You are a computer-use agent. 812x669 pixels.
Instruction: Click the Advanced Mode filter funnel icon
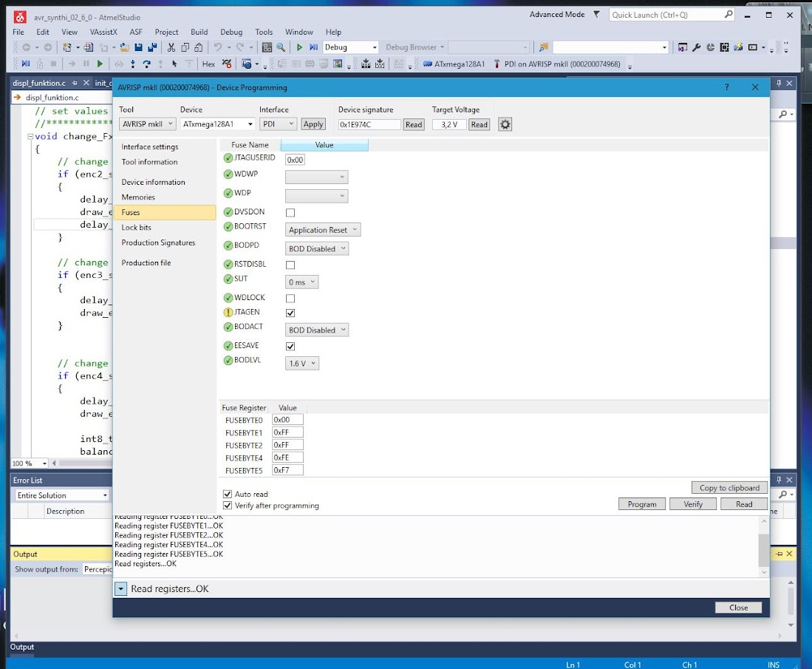[x=596, y=15]
